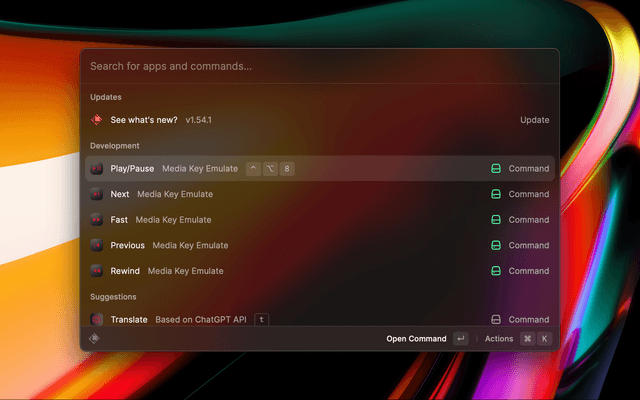The image size is (640, 400).
Task: Open the Actions panel
Action: (x=499, y=339)
